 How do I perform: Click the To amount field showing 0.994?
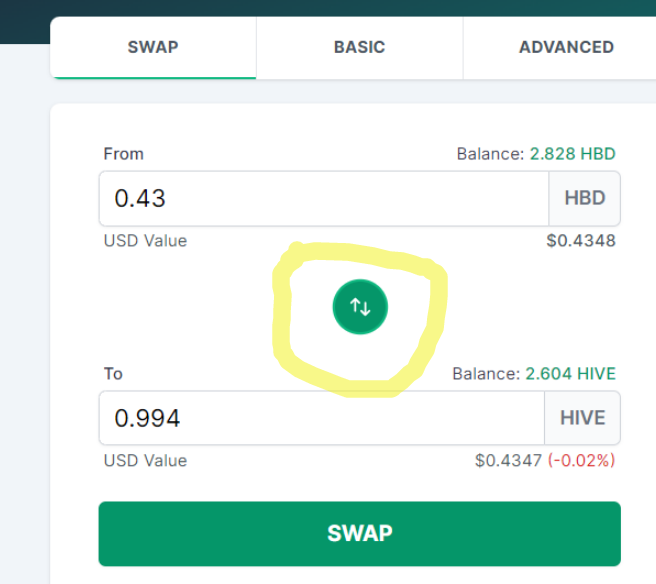[322, 418]
